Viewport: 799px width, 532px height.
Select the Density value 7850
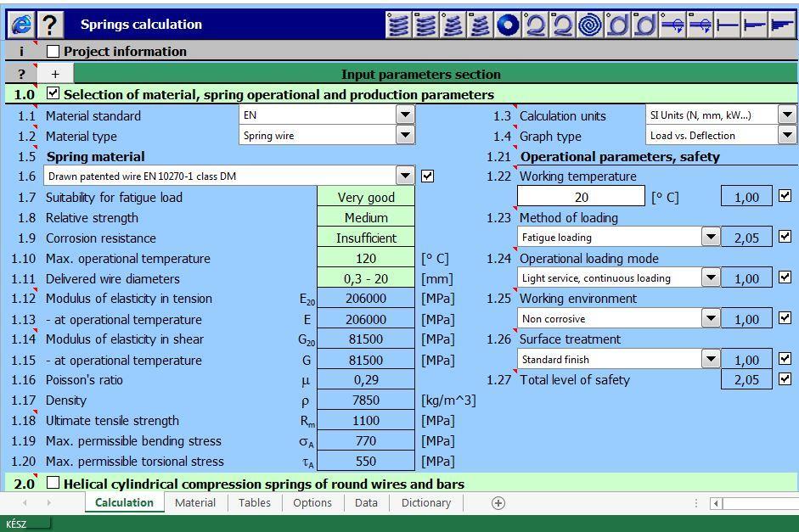pos(366,400)
